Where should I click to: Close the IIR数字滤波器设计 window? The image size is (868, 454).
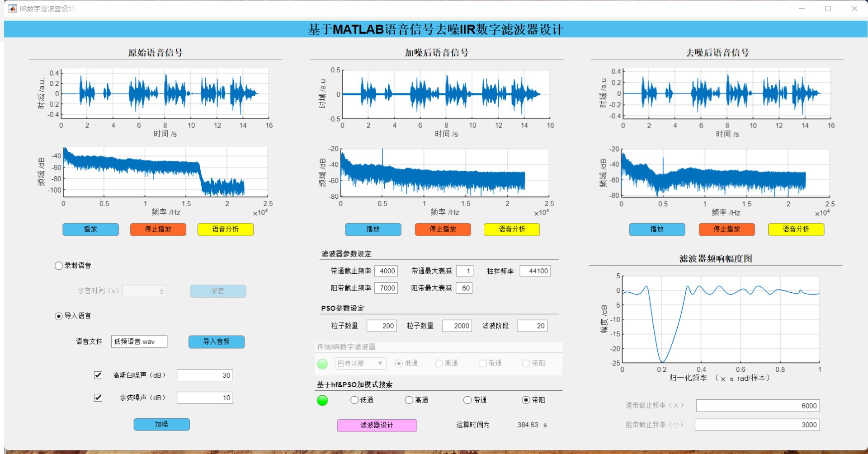click(854, 9)
